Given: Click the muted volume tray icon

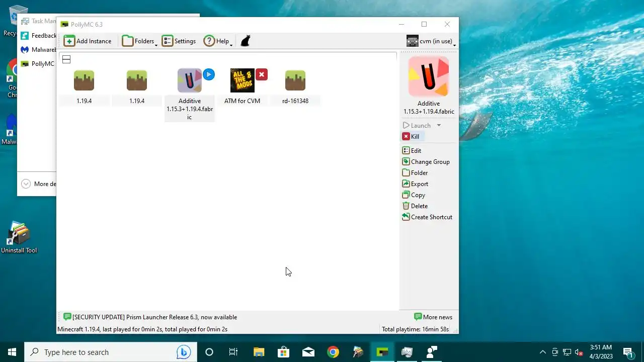Looking at the screenshot, I should (x=579, y=352).
